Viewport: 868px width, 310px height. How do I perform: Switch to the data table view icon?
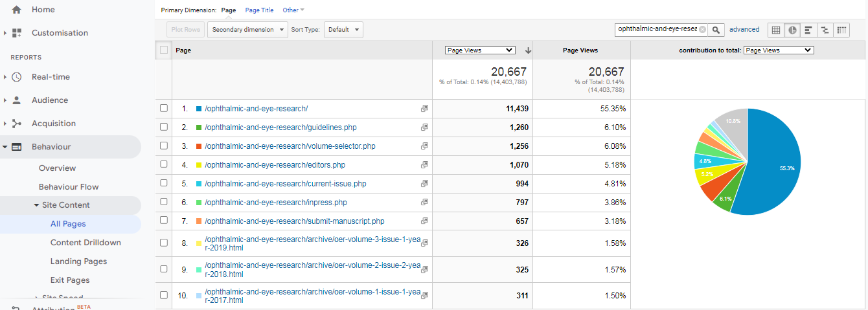(775, 30)
